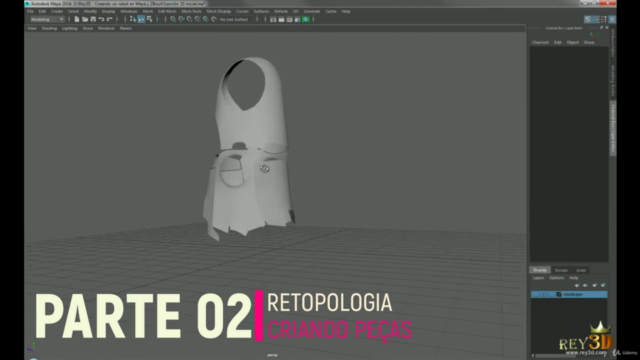
Task: Toggle Tool Settings sidebar icon
Action: (604, 19)
